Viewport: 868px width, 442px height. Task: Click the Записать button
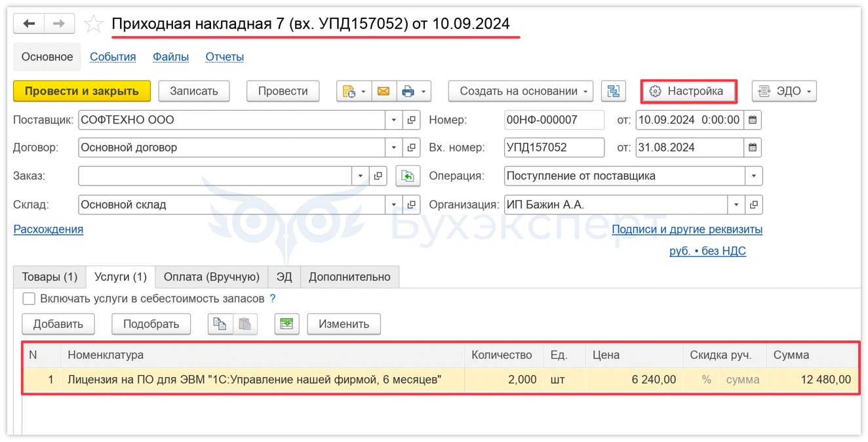(194, 91)
